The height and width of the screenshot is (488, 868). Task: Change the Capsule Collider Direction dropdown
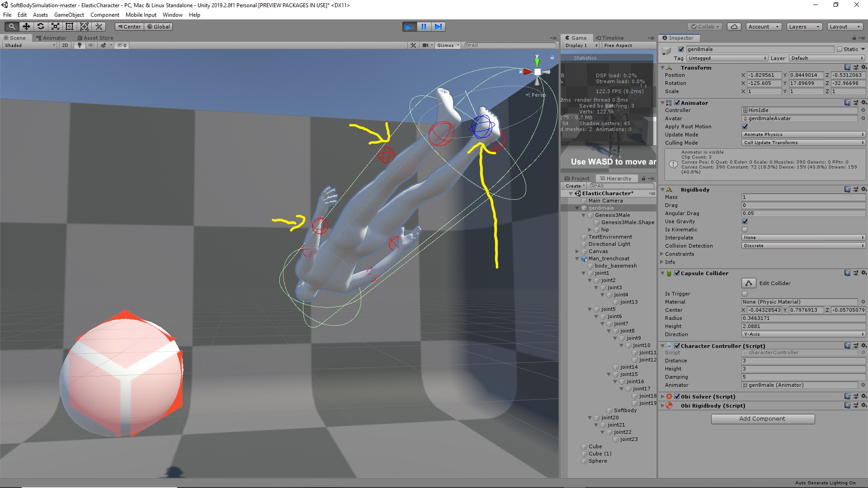803,334
